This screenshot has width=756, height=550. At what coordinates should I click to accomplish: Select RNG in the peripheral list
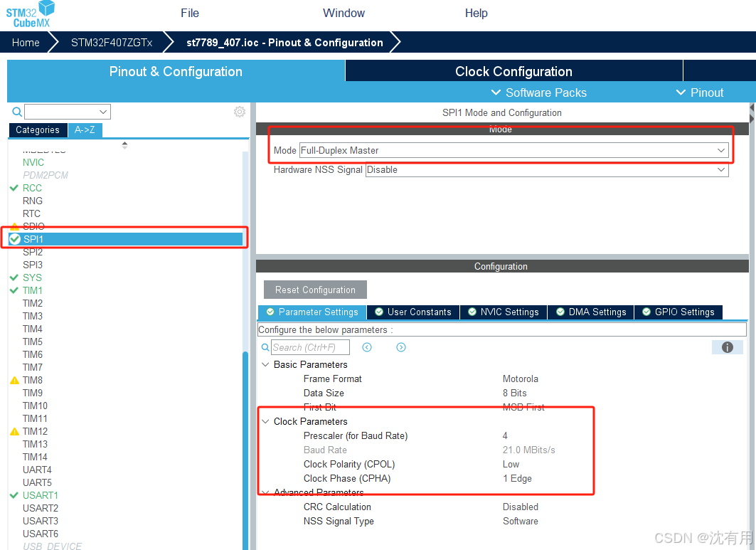33,201
